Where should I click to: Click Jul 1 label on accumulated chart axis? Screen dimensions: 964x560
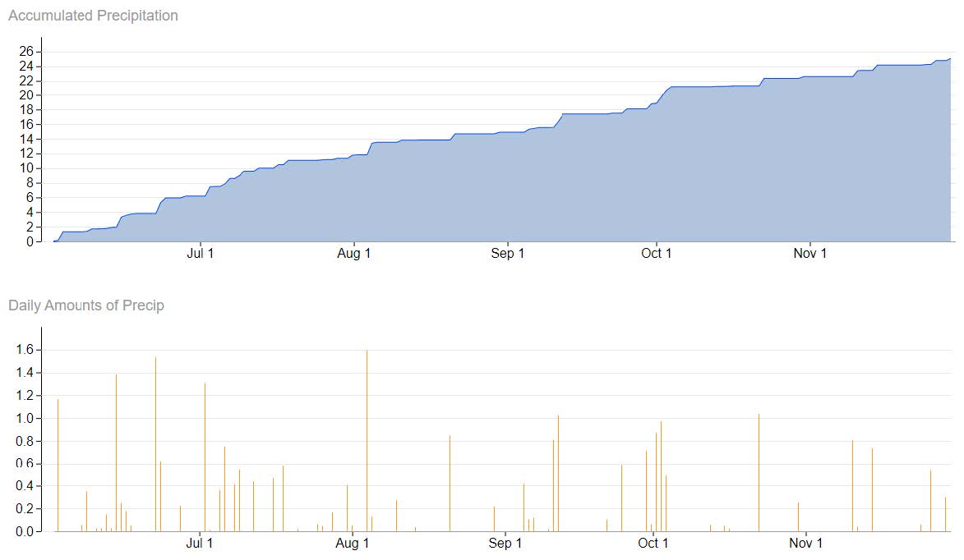[x=201, y=254]
